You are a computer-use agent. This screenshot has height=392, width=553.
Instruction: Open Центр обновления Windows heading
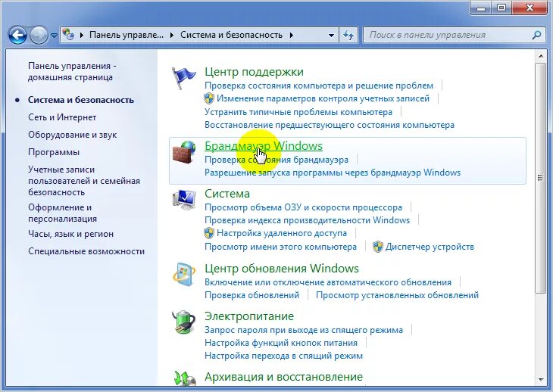(282, 269)
